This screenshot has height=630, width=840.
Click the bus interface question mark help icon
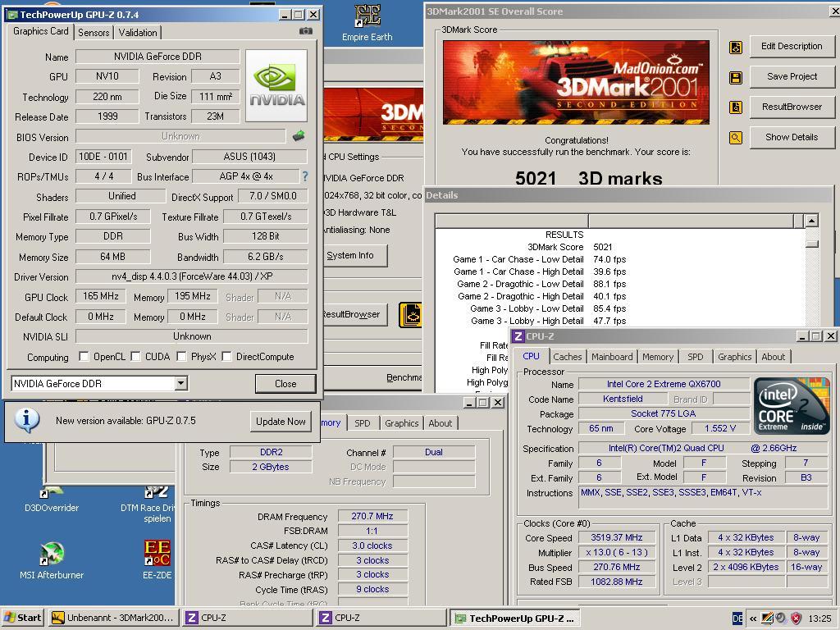(305, 176)
